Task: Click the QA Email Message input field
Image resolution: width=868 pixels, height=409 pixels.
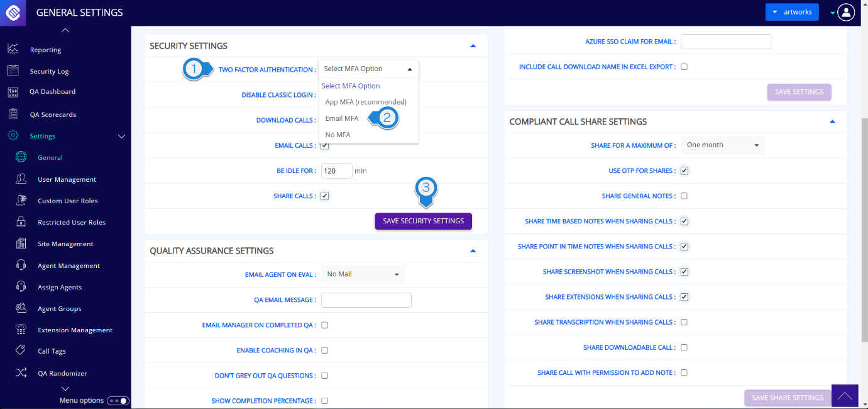Action: 366,300
